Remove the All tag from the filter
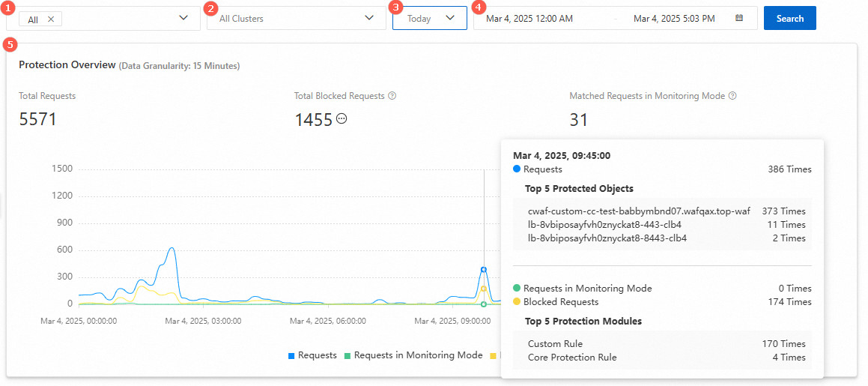868x386 pixels. [x=51, y=19]
